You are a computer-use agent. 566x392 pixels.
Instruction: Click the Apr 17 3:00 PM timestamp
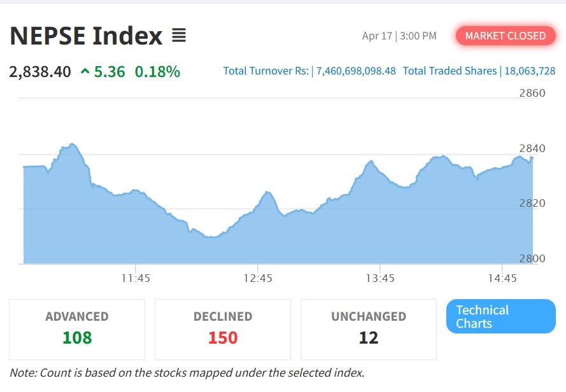point(399,36)
